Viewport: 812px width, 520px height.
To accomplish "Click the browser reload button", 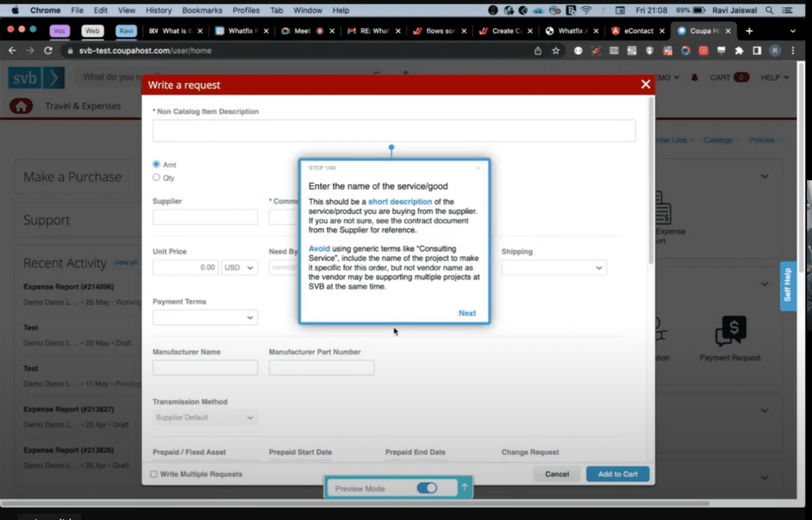I will pos(48,50).
